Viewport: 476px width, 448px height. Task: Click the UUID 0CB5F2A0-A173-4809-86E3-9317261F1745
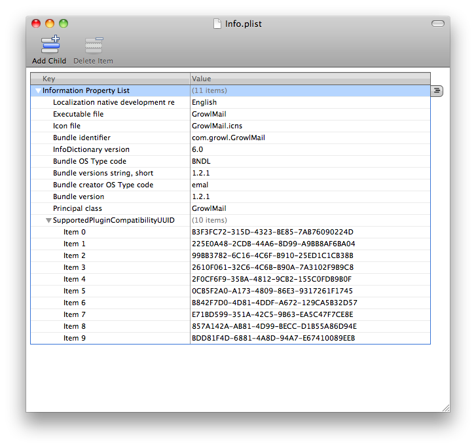coord(272,291)
